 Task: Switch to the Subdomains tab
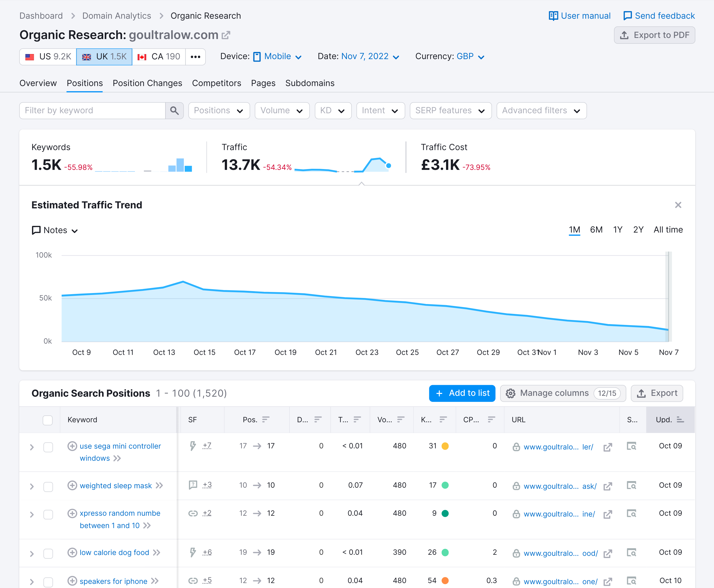(310, 83)
